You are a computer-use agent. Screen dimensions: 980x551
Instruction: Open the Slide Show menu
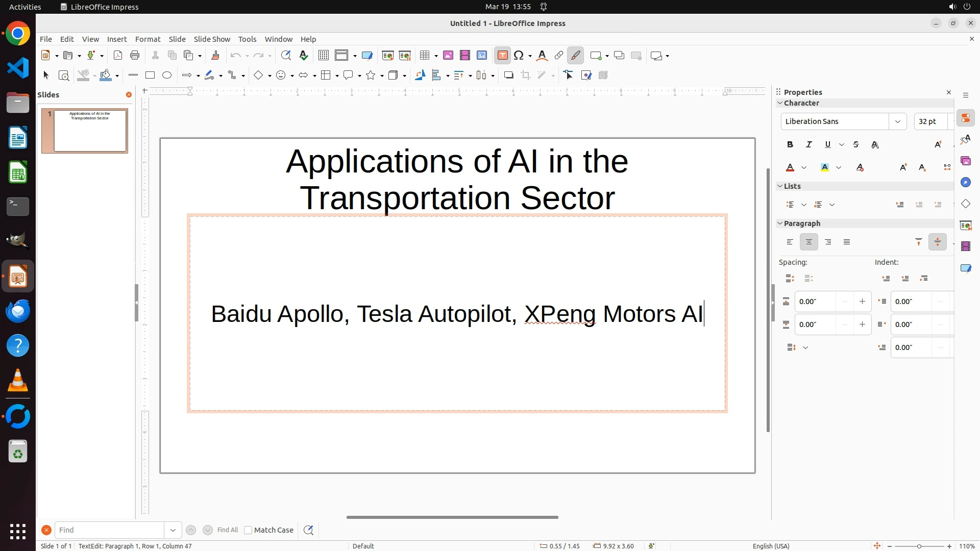click(x=212, y=39)
